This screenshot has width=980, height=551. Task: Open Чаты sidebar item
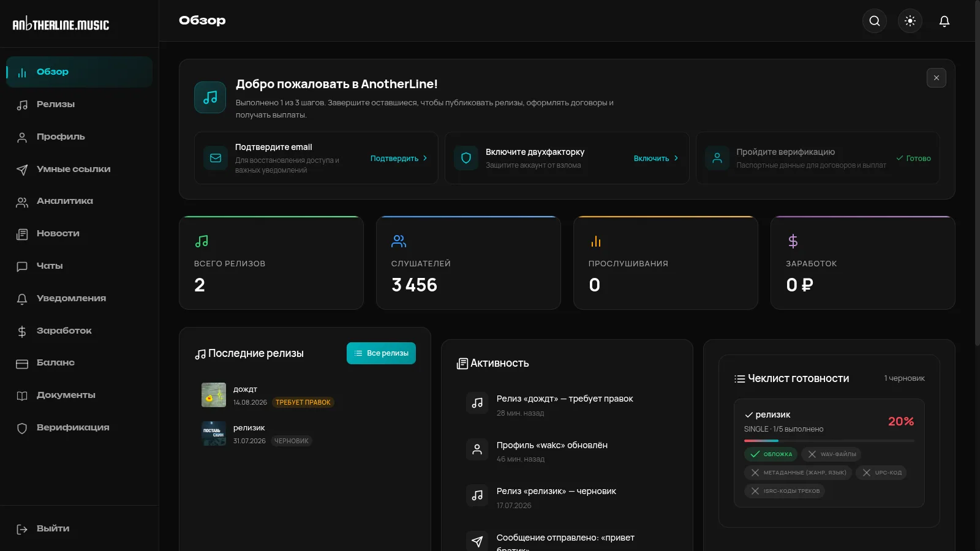click(x=80, y=266)
